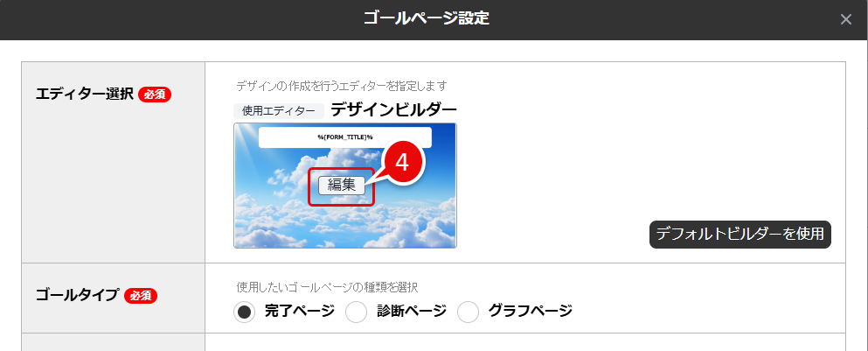The height and width of the screenshot is (351, 868).
Task: Choose the グラフページ radio option
Action: 468,312
